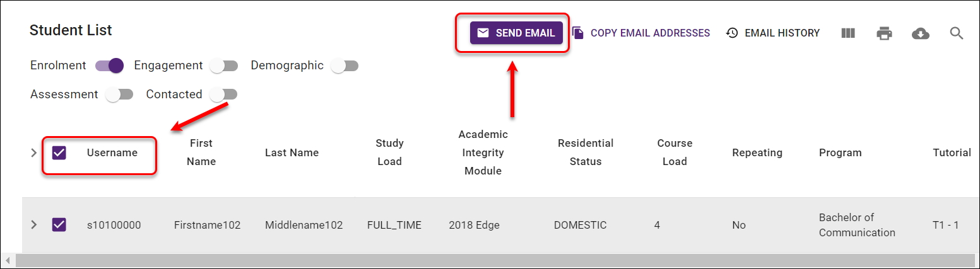This screenshot has height=269, width=980.
Task: Sort by the Username column header
Action: (112, 152)
